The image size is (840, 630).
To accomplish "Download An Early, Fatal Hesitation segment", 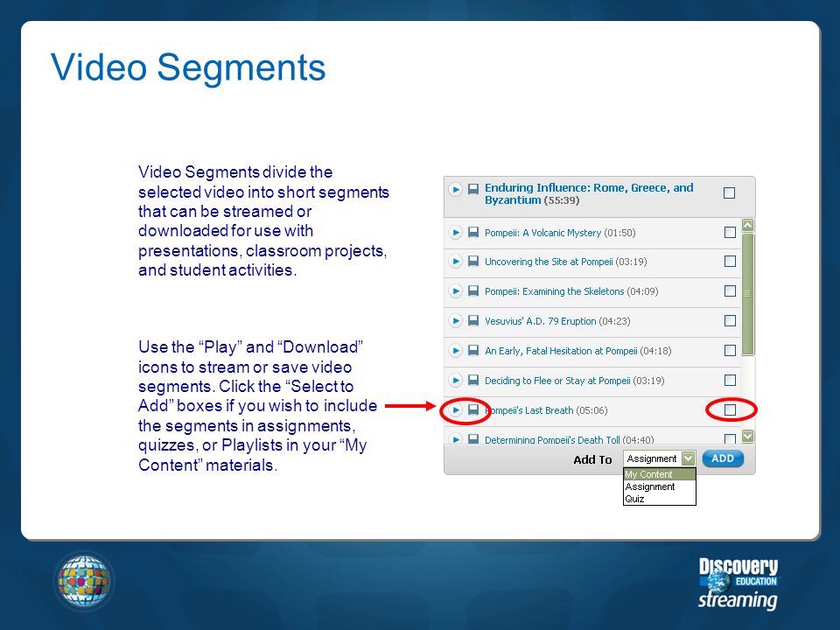I will click(x=473, y=350).
